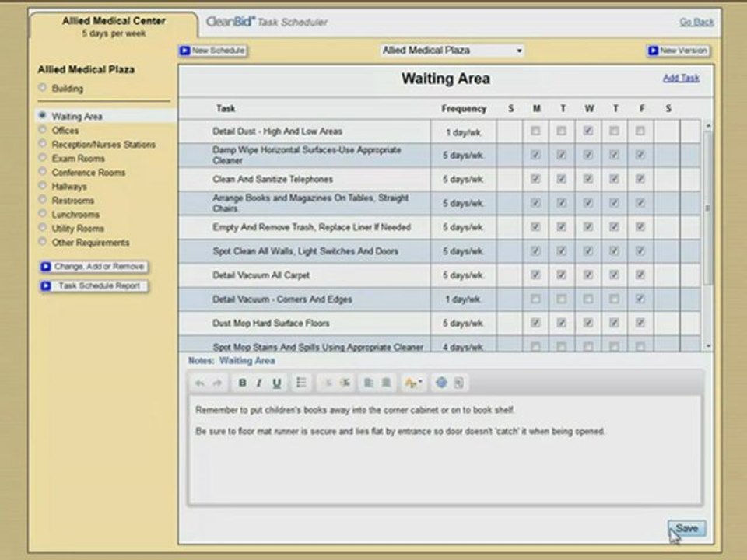This screenshot has width=747, height=560.
Task: Click the '4 days/wk' frequency cell
Action: pyautogui.click(x=463, y=347)
